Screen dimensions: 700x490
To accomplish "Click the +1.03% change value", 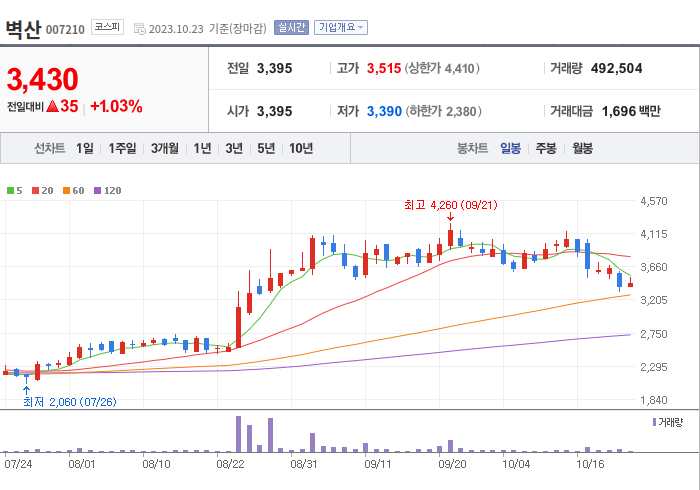I will [x=116, y=106].
